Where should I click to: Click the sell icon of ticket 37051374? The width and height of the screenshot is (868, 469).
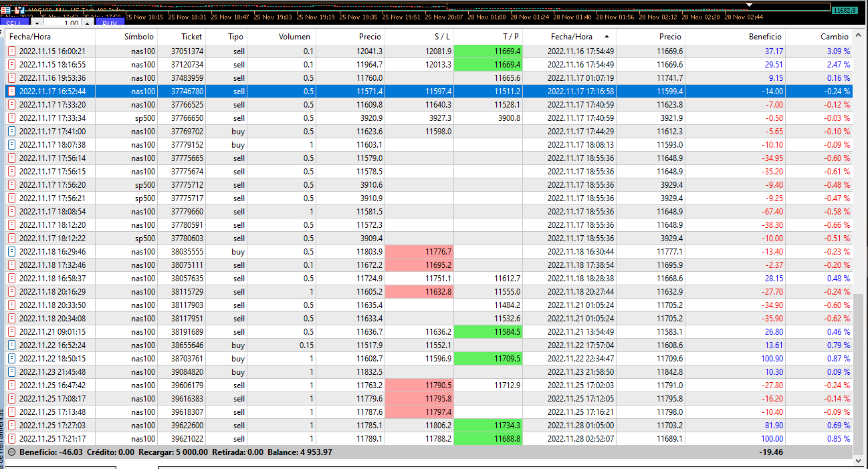coord(11,51)
